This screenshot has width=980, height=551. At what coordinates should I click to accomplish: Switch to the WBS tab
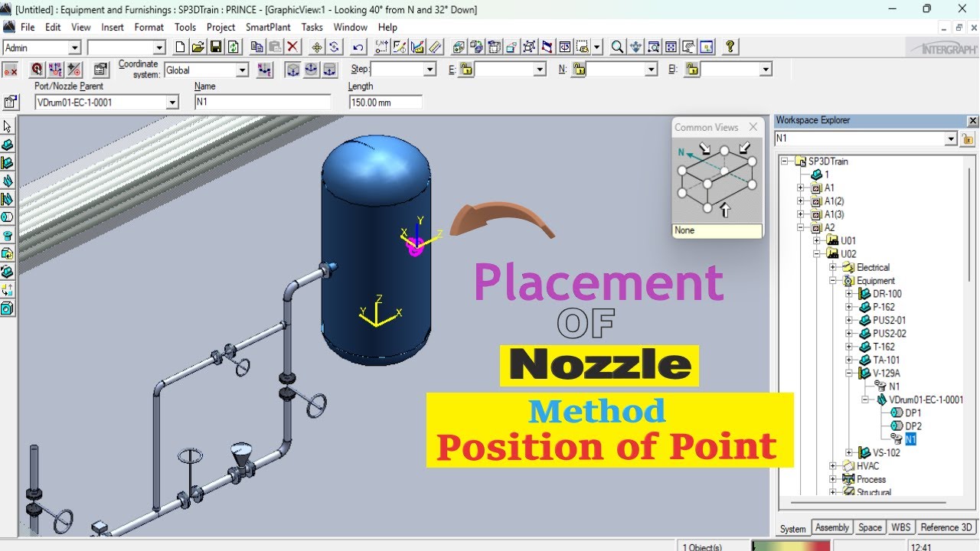point(901,527)
